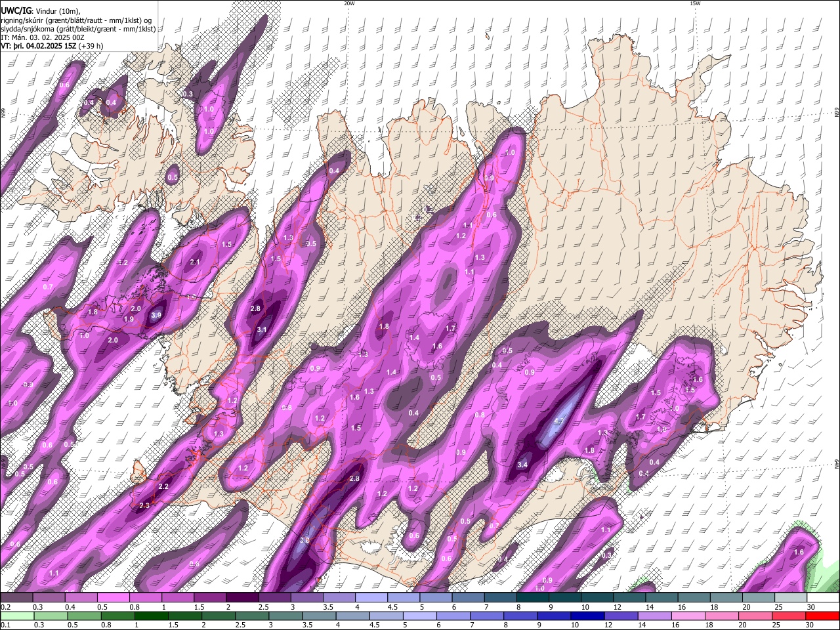This screenshot has height=630, width=840.
Task: Click the 2.3 precipitation value on map
Action: pyautogui.click(x=145, y=505)
